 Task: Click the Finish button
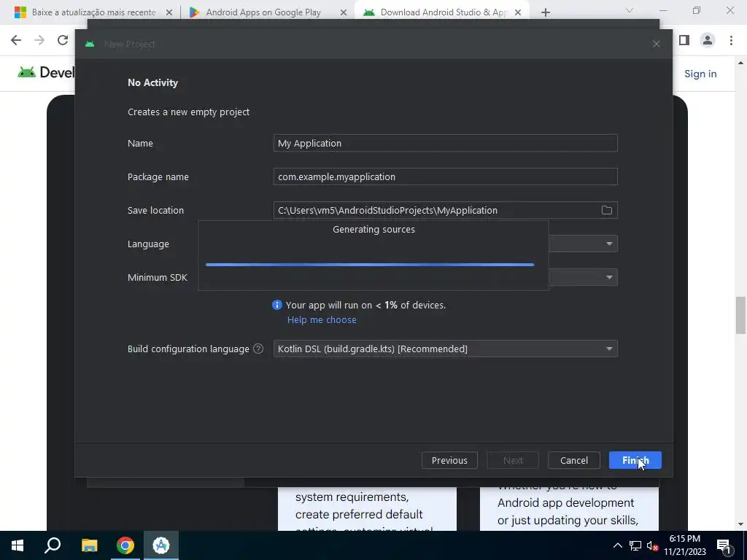point(635,460)
